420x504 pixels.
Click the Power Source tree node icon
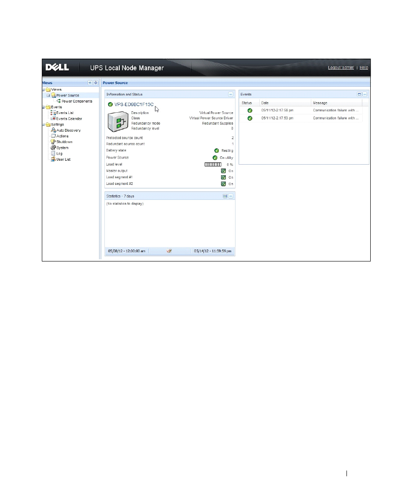point(53,96)
